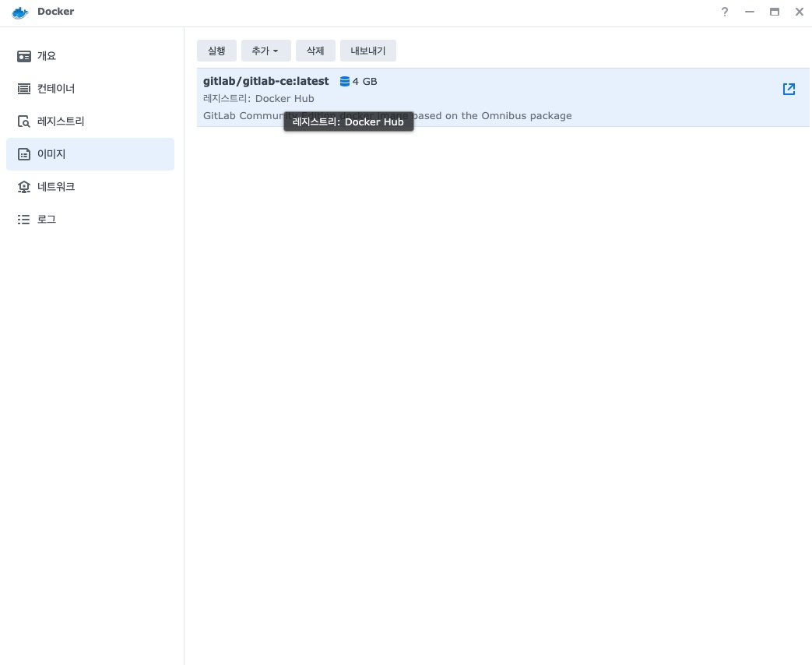
Task: Minimize the Docker window
Action: coord(750,12)
